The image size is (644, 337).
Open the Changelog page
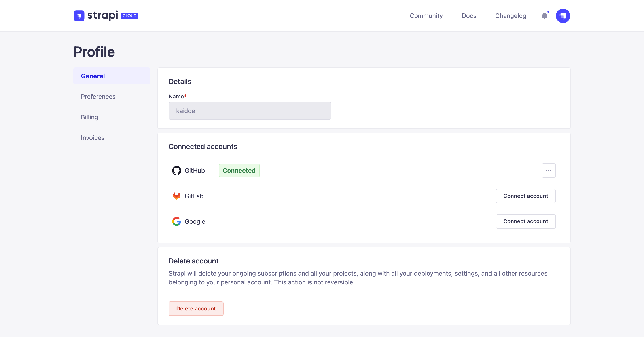click(x=511, y=15)
